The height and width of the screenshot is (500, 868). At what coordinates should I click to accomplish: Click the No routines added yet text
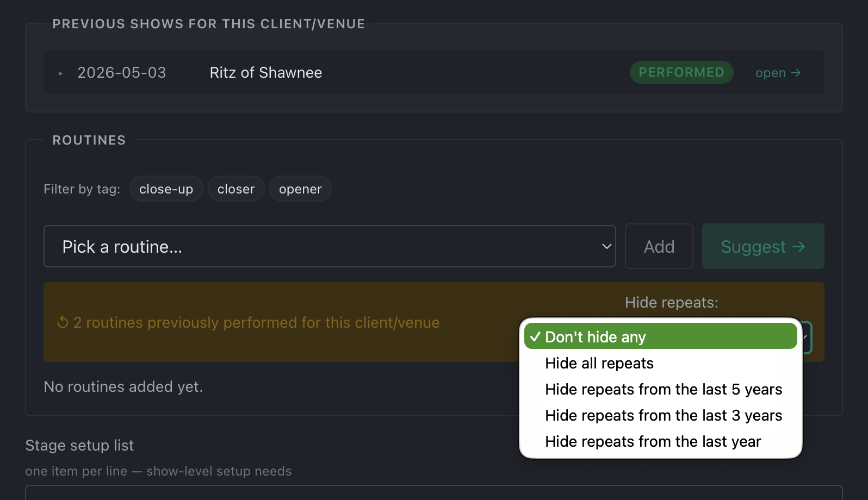click(x=123, y=386)
